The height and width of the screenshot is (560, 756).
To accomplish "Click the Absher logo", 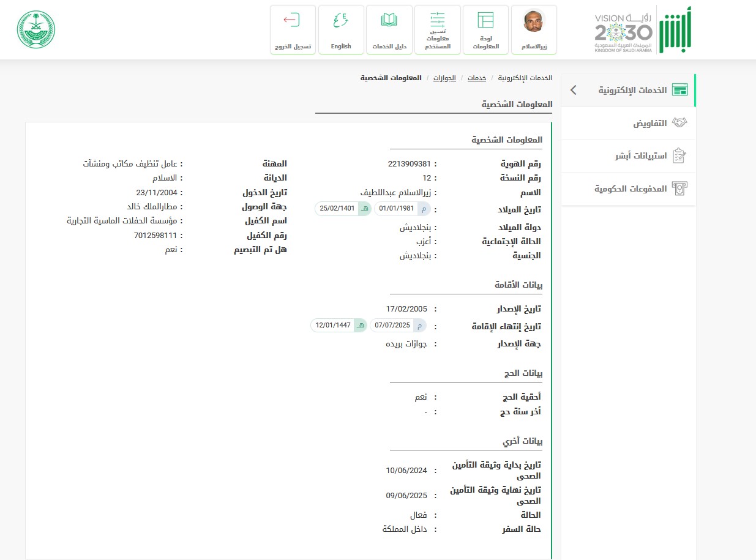I will click(676, 30).
